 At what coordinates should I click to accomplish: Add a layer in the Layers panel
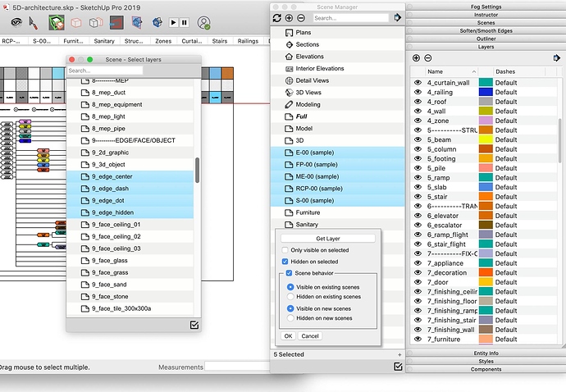(416, 57)
